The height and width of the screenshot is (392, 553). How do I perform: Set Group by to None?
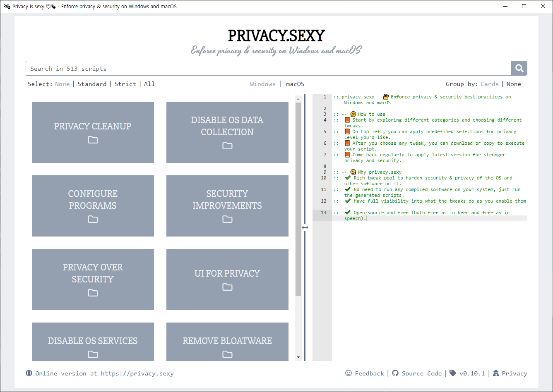[x=514, y=84]
